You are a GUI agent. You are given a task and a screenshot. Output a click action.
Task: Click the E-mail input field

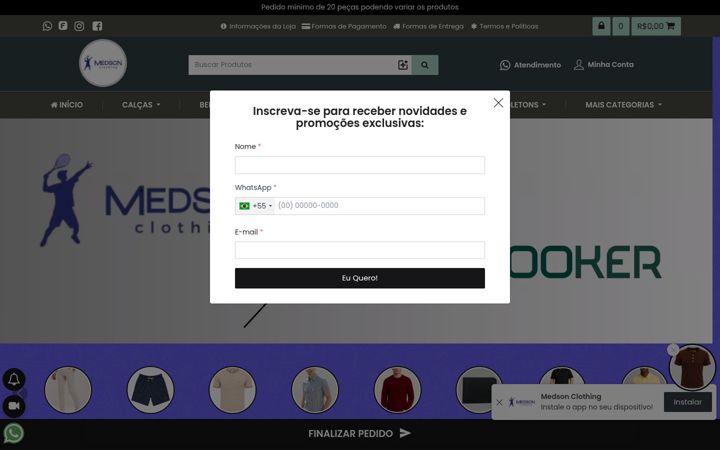(x=360, y=250)
